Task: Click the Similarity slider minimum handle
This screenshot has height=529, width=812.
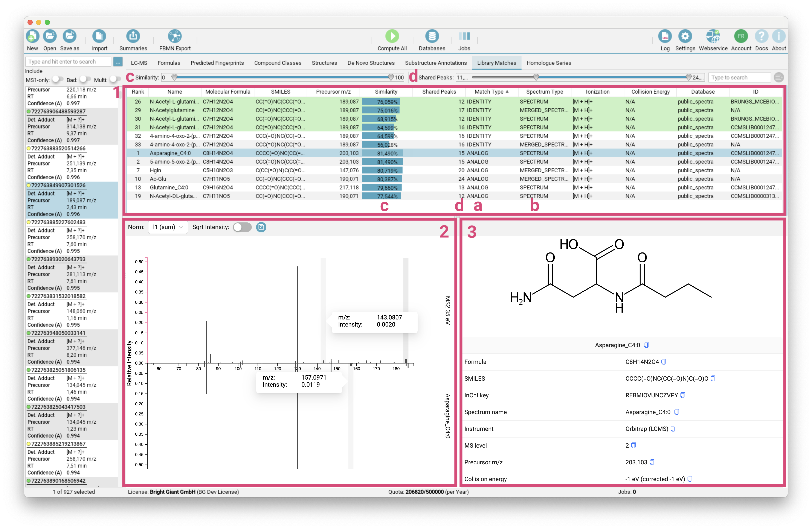Action: click(174, 78)
